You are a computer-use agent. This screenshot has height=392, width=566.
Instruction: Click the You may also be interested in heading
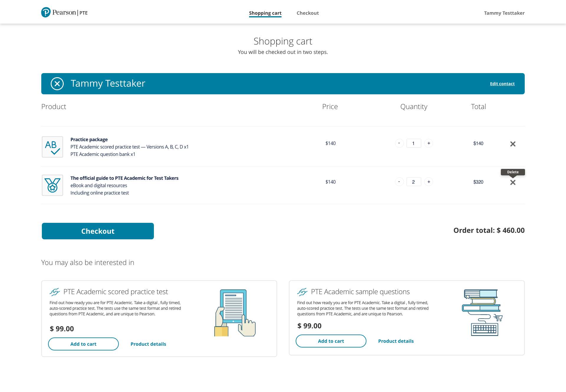[x=88, y=262]
